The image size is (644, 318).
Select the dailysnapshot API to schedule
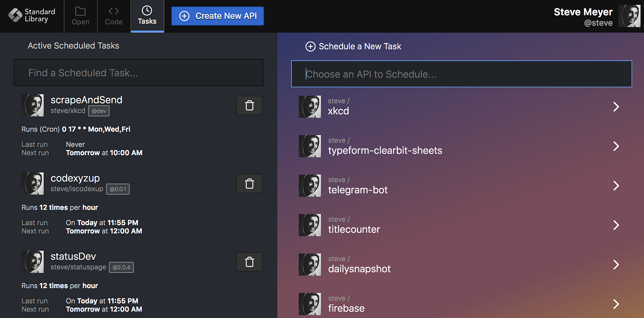[x=359, y=269]
